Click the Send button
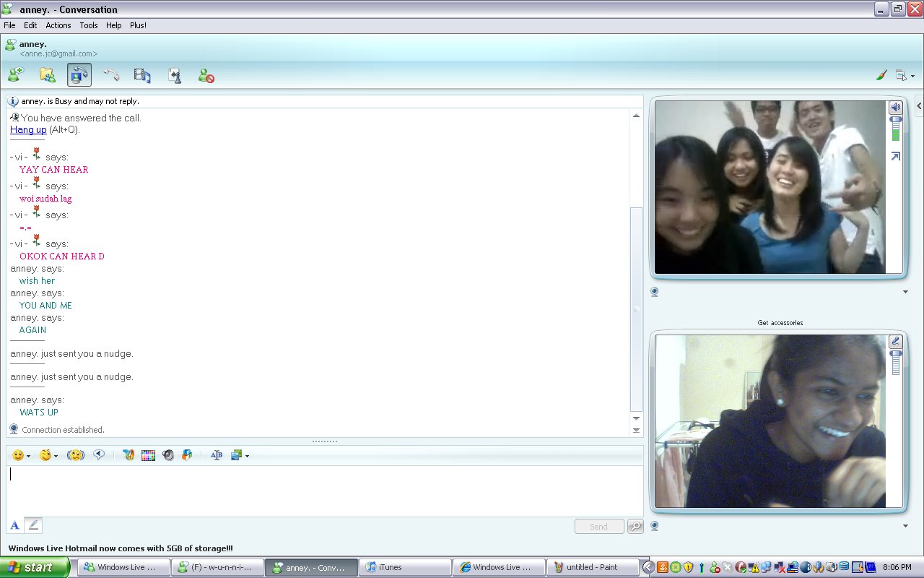The width and height of the screenshot is (924, 578). pos(599,526)
